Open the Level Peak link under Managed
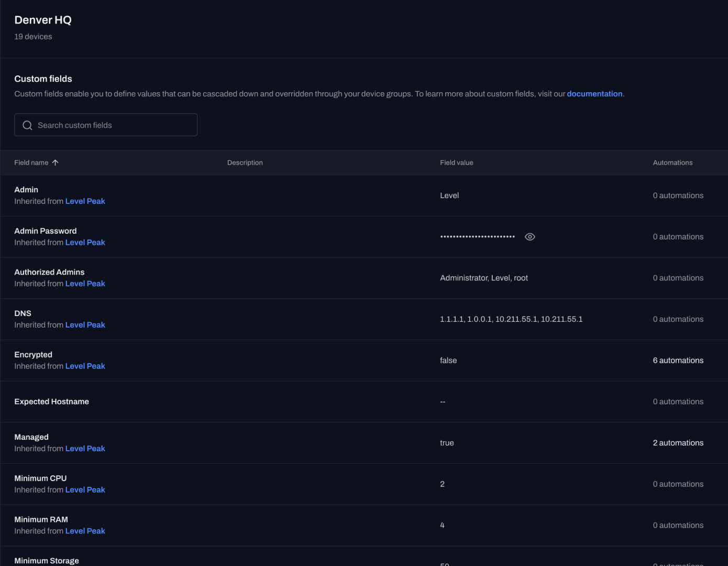Screen dimensions: 728x566 pyautogui.click(x=85, y=449)
